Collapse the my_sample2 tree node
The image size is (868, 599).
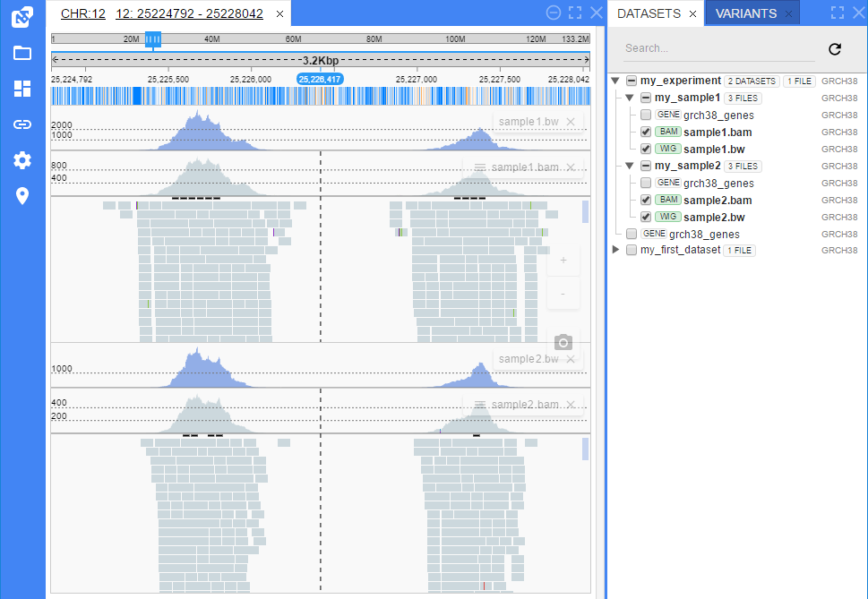pyautogui.click(x=630, y=166)
